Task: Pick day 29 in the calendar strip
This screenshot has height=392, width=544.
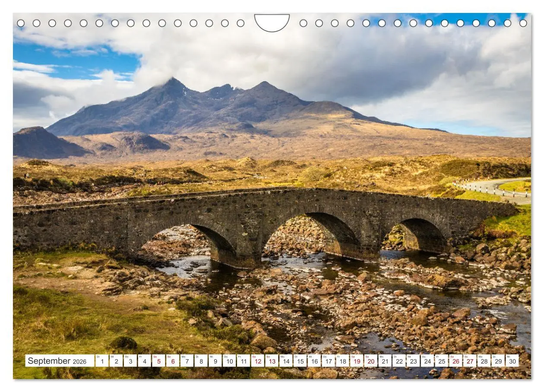Action: tap(498, 361)
